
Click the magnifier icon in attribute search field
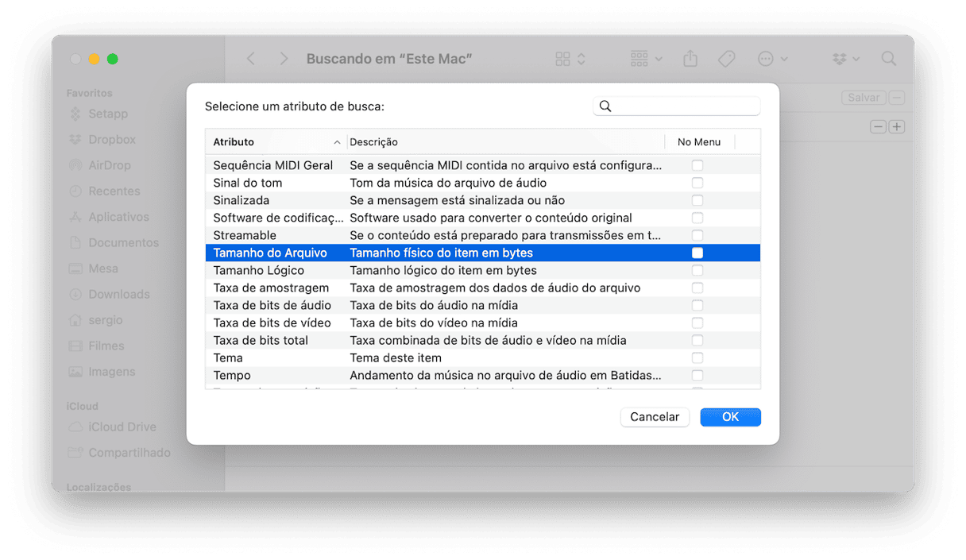pos(605,106)
